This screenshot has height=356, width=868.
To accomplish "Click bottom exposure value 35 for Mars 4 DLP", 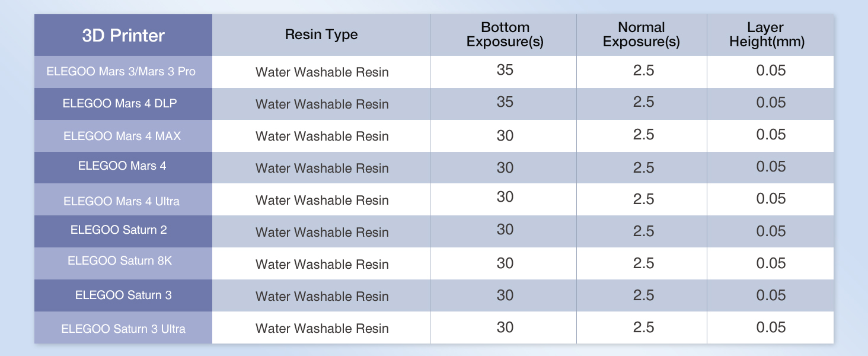I will point(505,102).
